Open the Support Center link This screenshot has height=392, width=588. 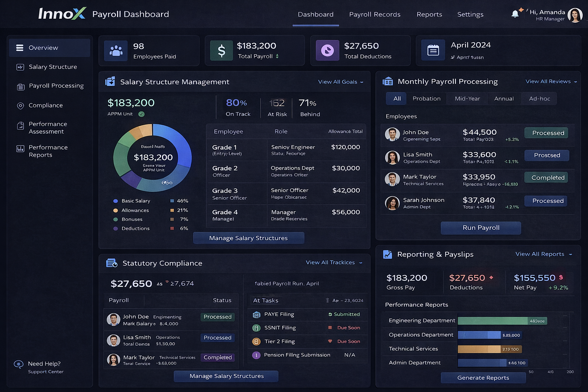coord(46,372)
